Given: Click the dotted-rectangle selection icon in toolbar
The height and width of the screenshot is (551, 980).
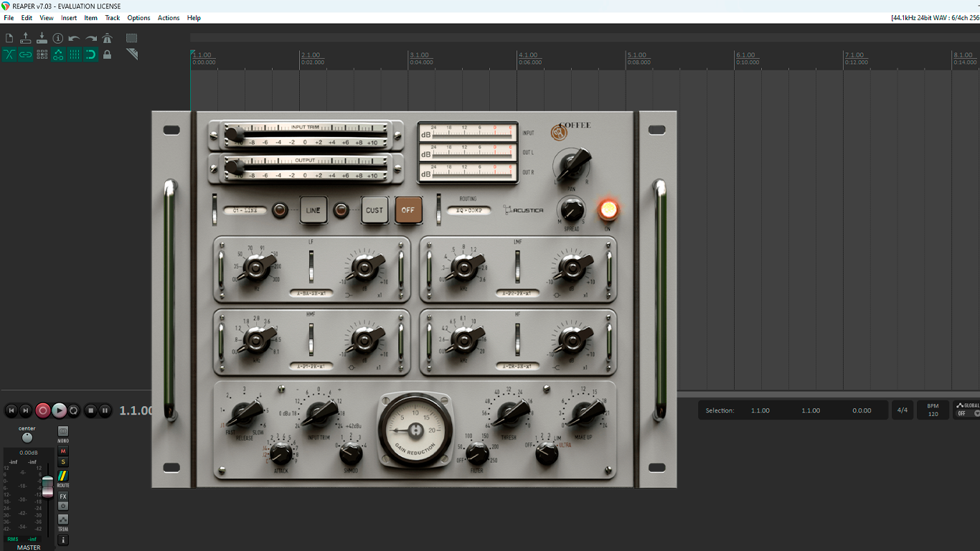Looking at the screenshot, I should pyautogui.click(x=131, y=38).
